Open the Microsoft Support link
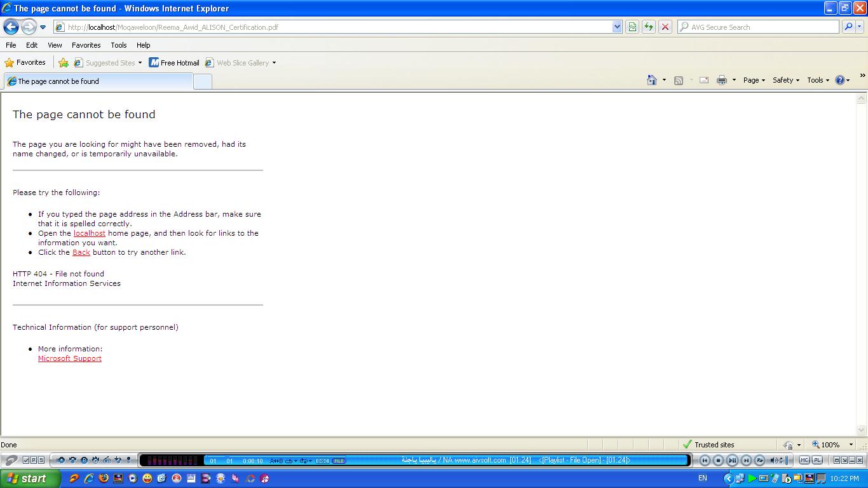The height and width of the screenshot is (488, 868). click(70, 358)
